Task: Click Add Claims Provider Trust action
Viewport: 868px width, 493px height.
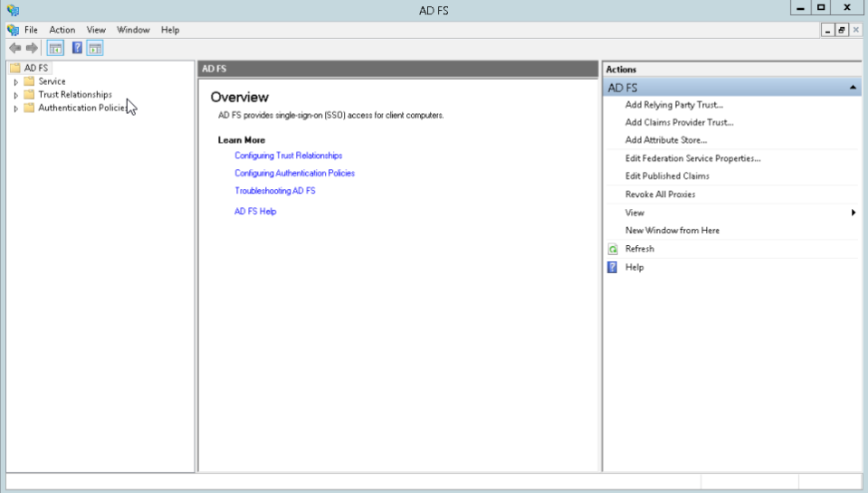Action: pyautogui.click(x=679, y=122)
